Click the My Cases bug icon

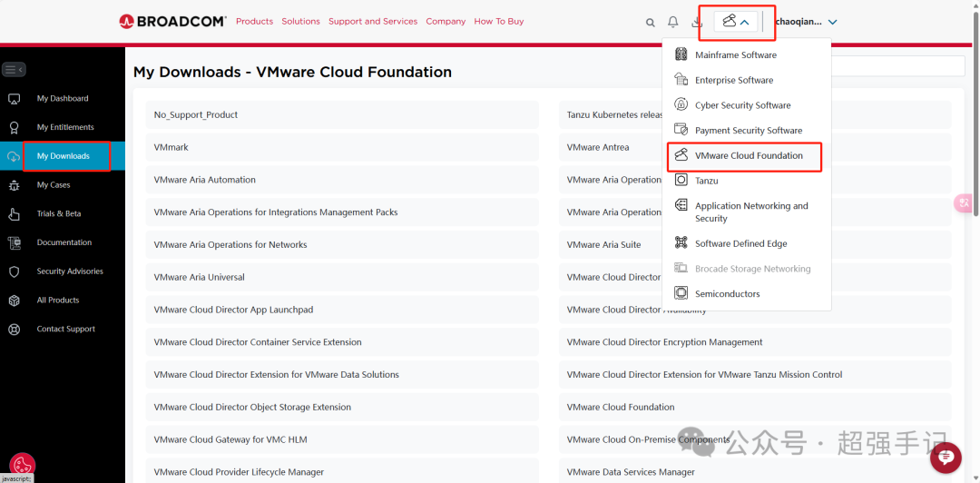coord(14,185)
